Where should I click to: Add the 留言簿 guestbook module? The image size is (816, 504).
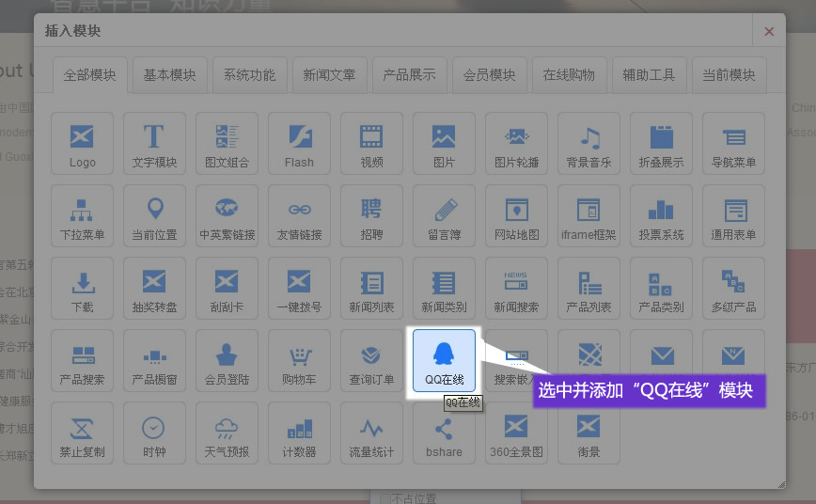click(444, 215)
